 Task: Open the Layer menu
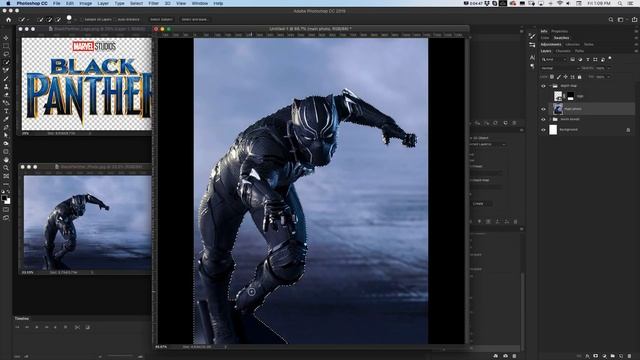pyautogui.click(x=103, y=3)
